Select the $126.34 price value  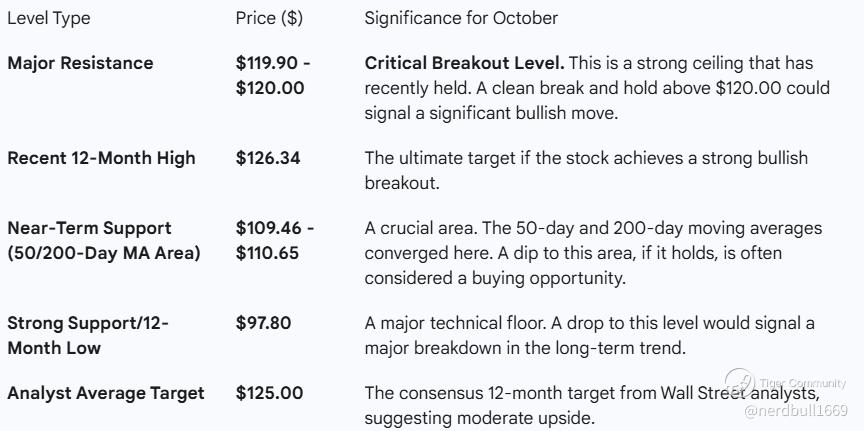(x=269, y=158)
